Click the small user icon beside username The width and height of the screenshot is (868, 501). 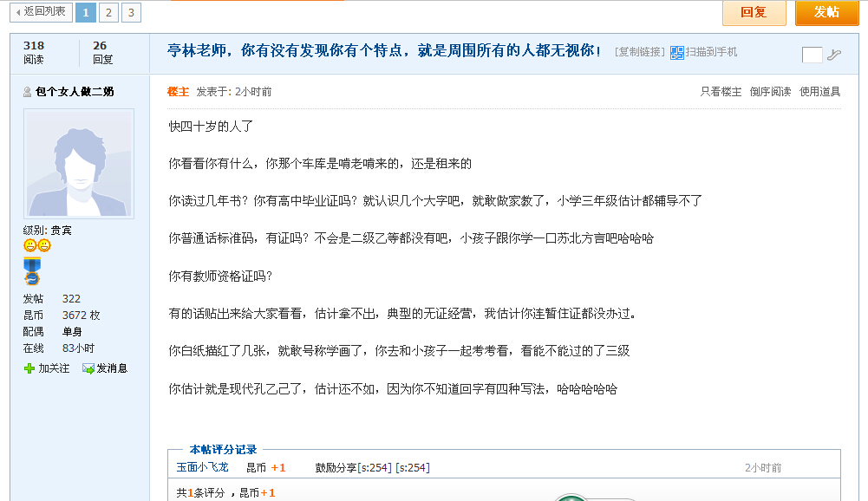pyautogui.click(x=27, y=92)
